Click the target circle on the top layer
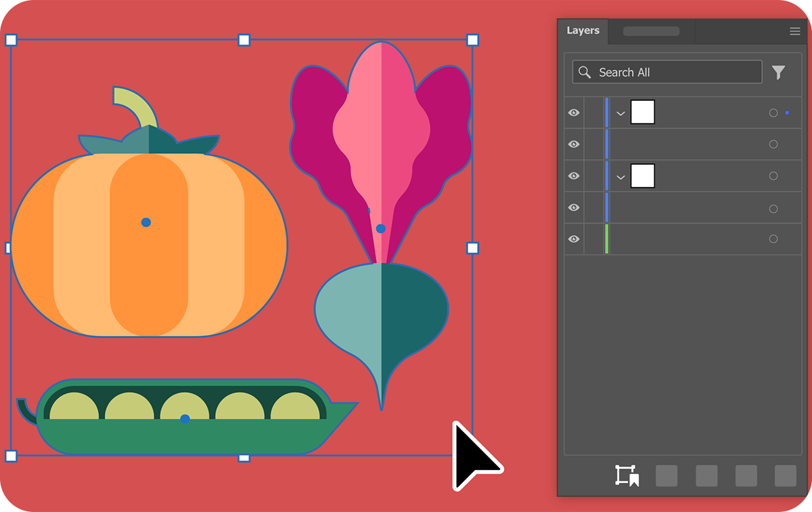The width and height of the screenshot is (812, 512). tap(773, 113)
